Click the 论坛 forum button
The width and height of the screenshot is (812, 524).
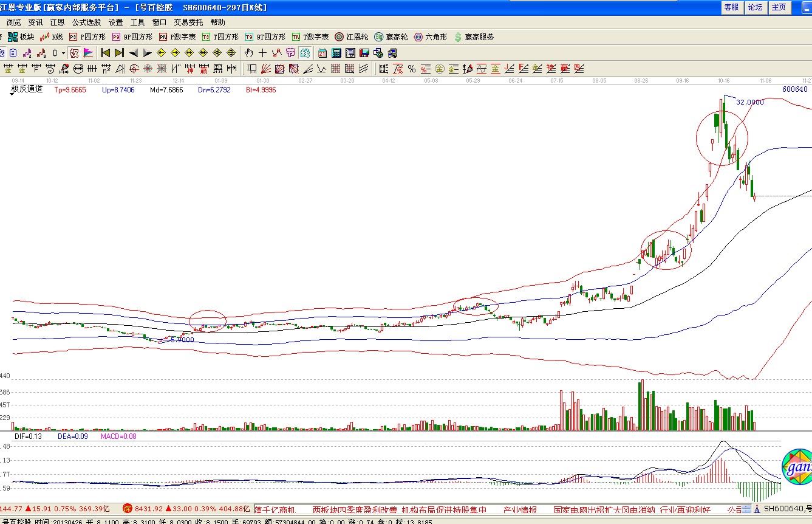pyautogui.click(x=755, y=7)
